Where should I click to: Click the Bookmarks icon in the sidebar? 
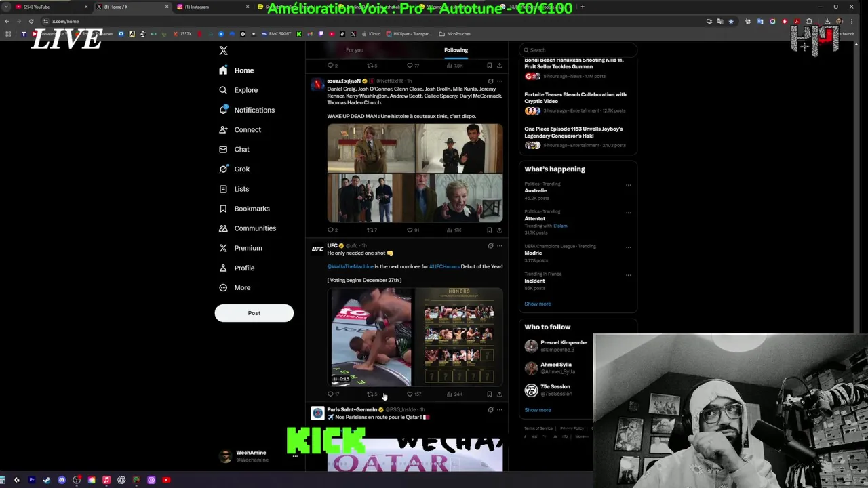coord(223,209)
